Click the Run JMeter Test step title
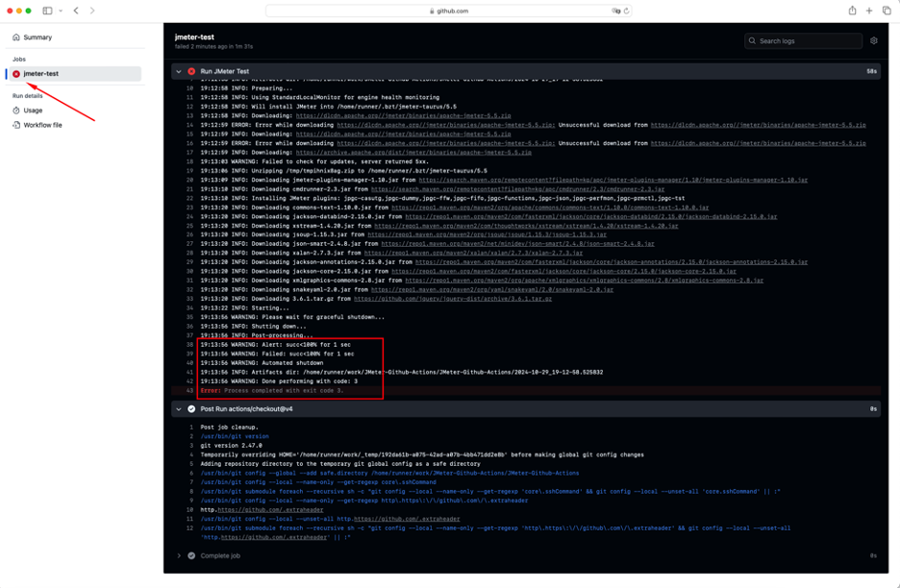 (224, 72)
